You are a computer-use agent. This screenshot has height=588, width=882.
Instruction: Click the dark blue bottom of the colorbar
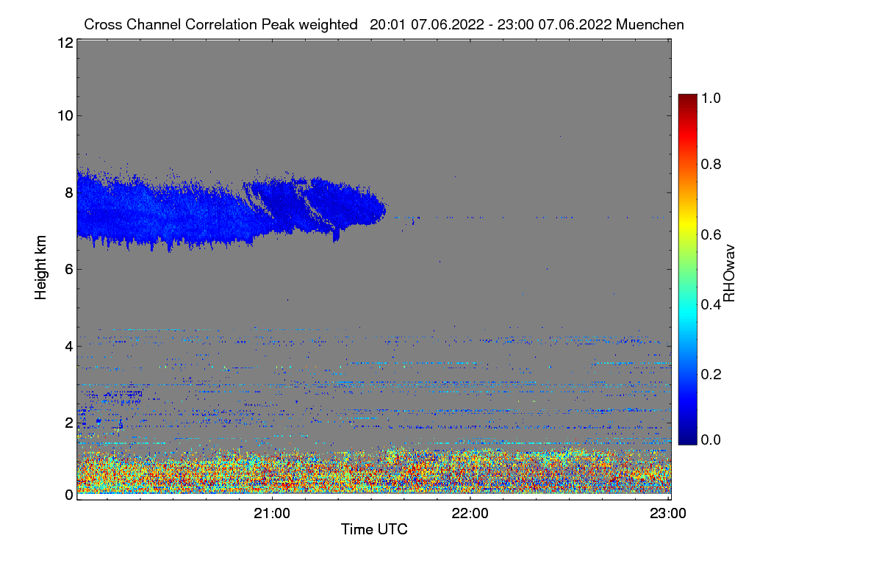point(687,437)
